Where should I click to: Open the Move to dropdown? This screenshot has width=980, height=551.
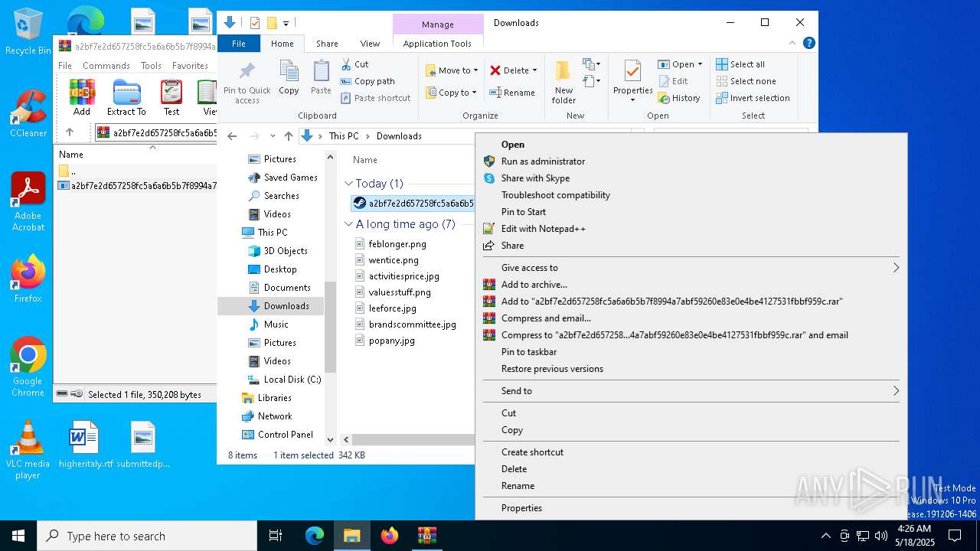pos(452,70)
